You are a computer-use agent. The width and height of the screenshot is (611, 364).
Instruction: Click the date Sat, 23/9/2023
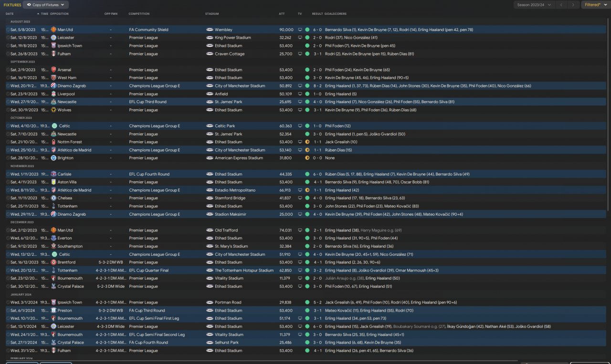pos(23,94)
